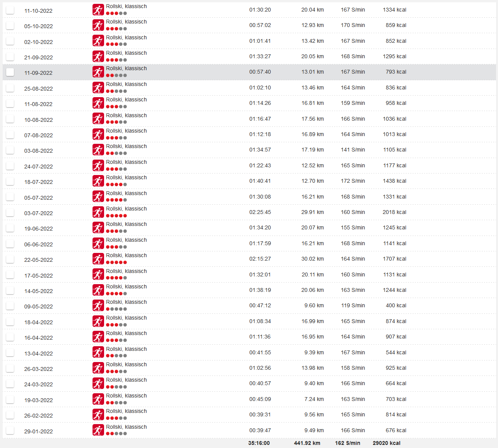Screen dimensions: 498x448
Task: Click the five-dot rating on 03-07-2022
Action: pos(116,216)
